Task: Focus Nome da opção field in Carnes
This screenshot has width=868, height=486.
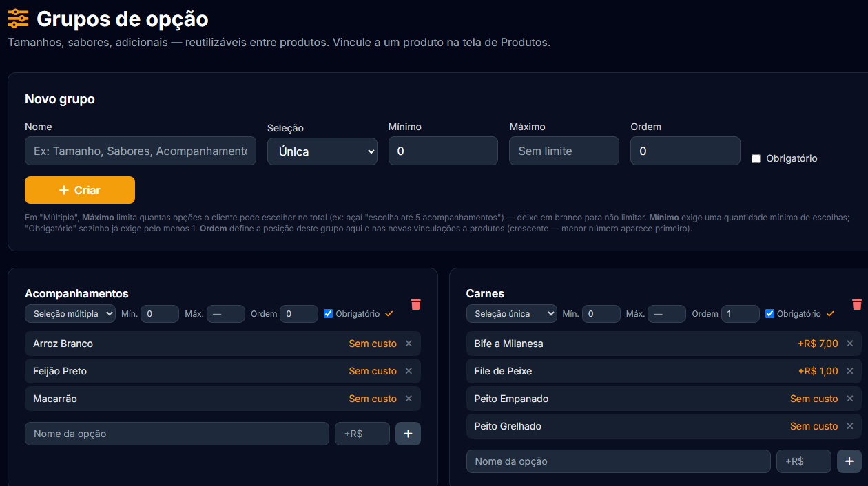Action: (x=619, y=461)
